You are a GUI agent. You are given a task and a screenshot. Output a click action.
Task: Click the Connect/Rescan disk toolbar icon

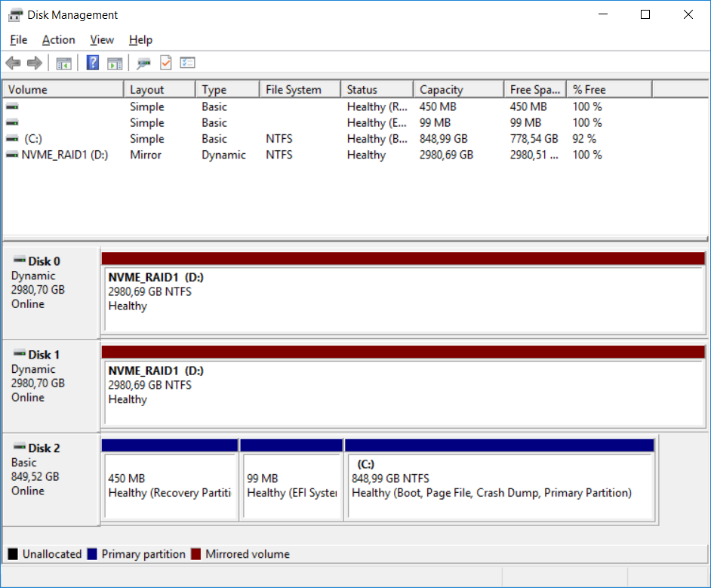tap(143, 63)
